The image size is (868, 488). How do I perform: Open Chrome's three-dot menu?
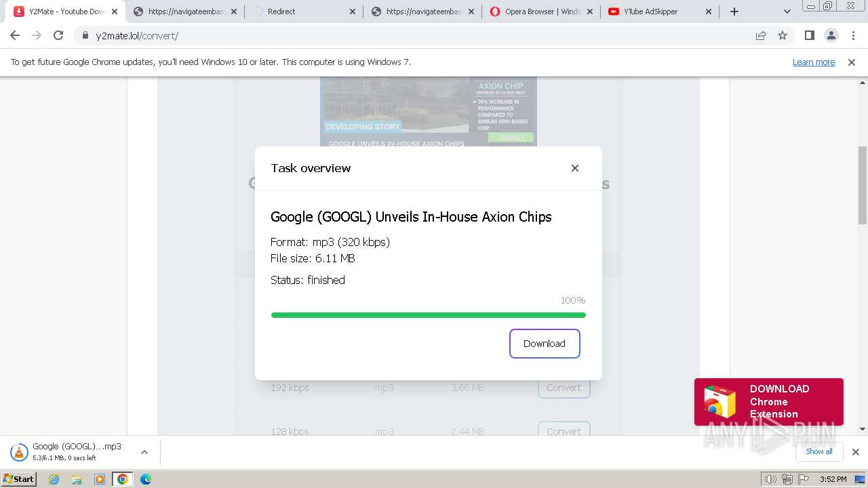853,36
